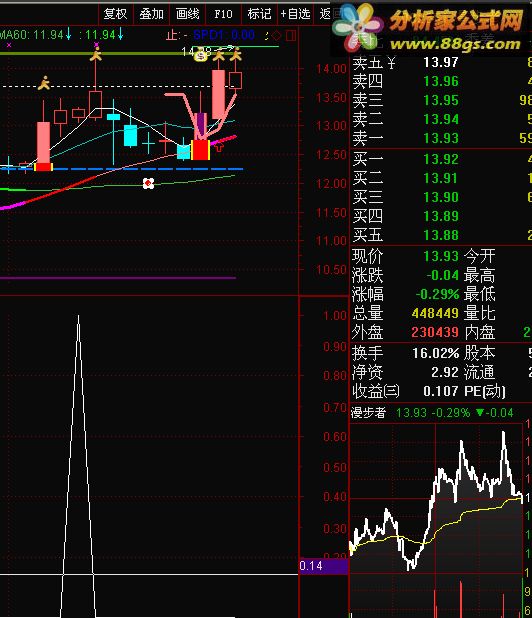The image size is (532, 618).
Task: Select the 画线 drawing tool
Action: point(188,14)
